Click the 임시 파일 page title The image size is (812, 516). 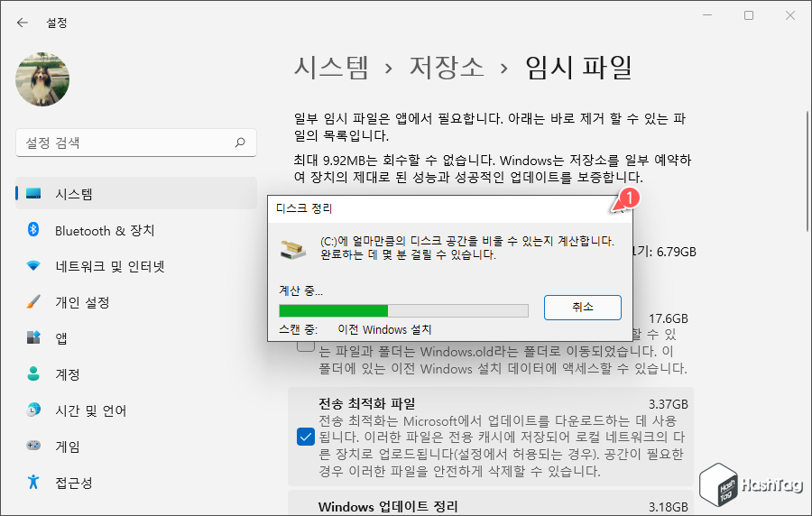[x=578, y=68]
